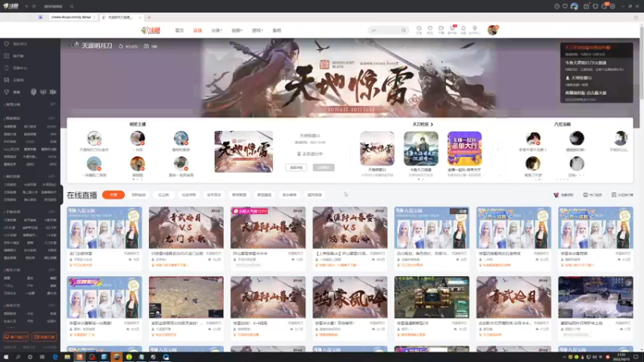
Task: Close the 天涯明月刀 browser tab
Action: click(140, 17)
